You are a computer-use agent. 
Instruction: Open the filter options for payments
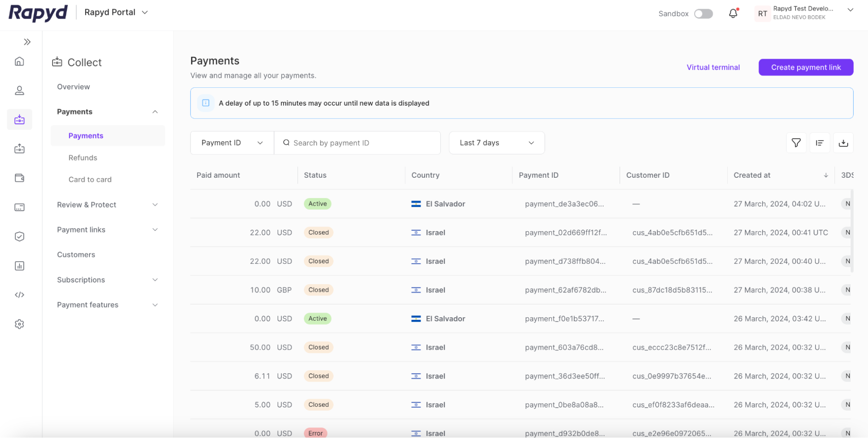pyautogui.click(x=796, y=143)
